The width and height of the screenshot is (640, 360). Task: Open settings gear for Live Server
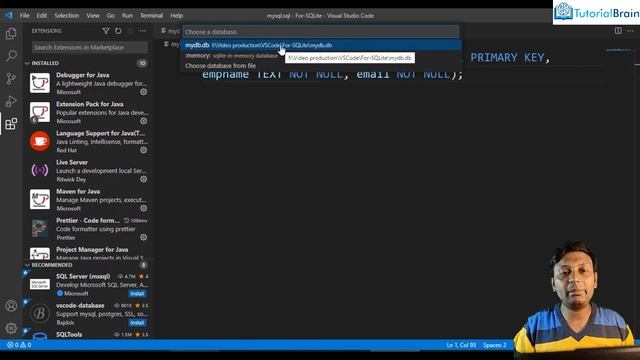(144, 179)
